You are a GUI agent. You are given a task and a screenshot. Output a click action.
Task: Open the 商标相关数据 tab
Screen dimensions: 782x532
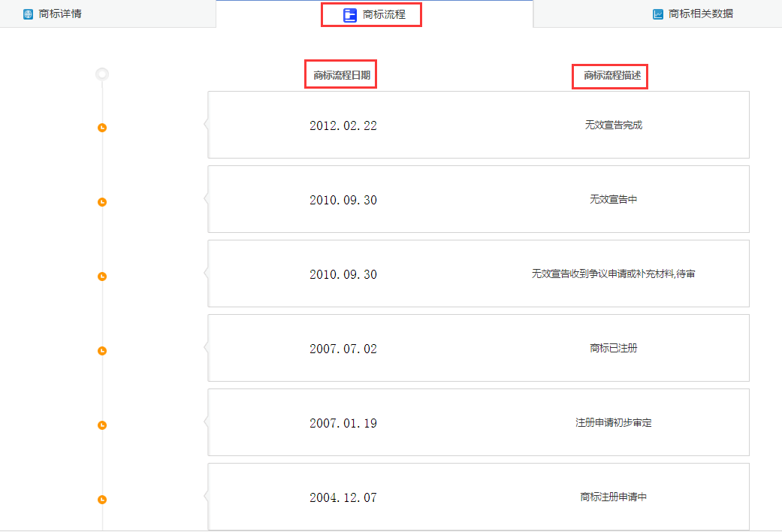tap(700, 14)
